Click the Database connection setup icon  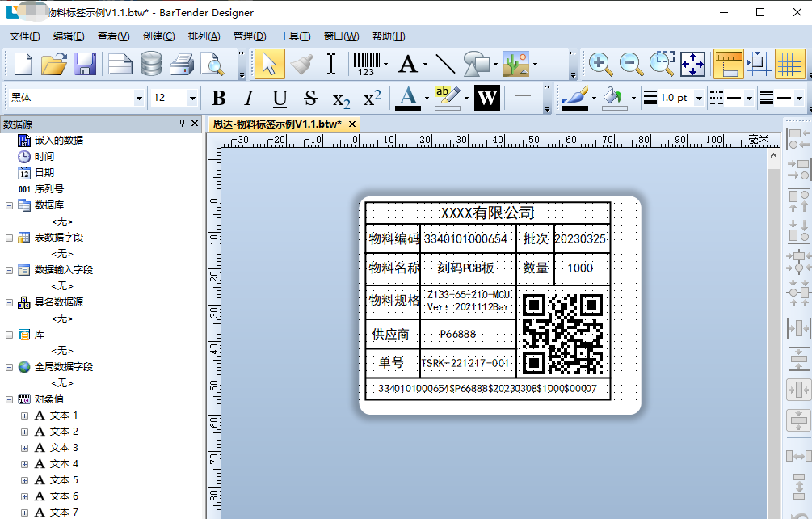(x=151, y=64)
